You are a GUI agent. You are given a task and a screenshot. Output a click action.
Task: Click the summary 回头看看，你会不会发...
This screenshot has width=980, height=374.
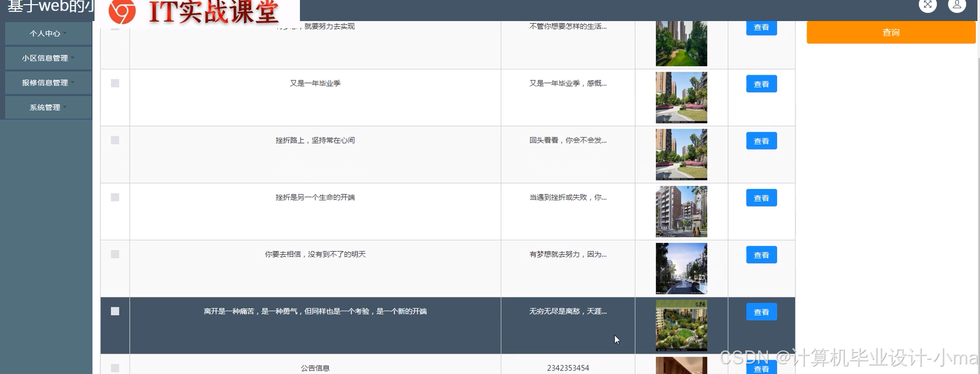pyautogui.click(x=568, y=140)
